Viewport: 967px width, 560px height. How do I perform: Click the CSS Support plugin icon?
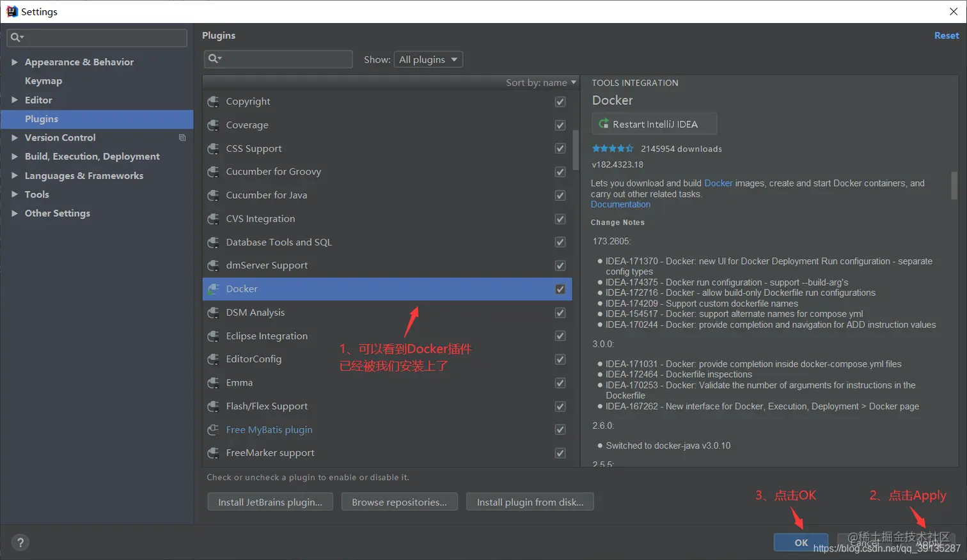(x=213, y=148)
